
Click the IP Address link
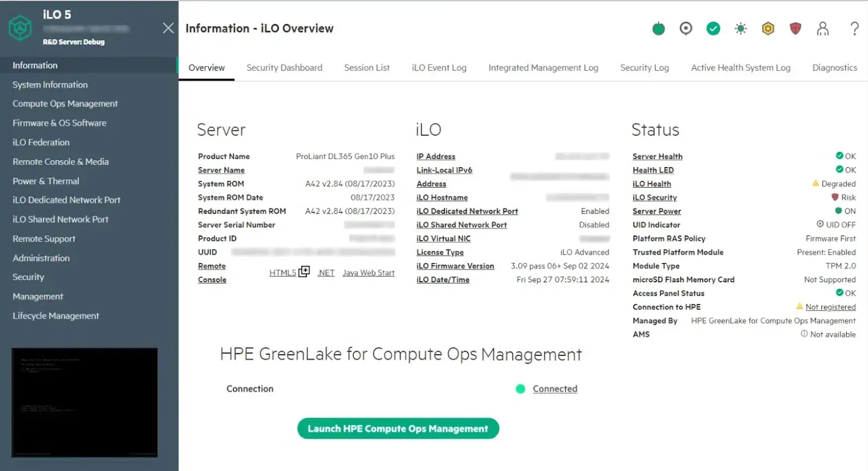click(436, 156)
